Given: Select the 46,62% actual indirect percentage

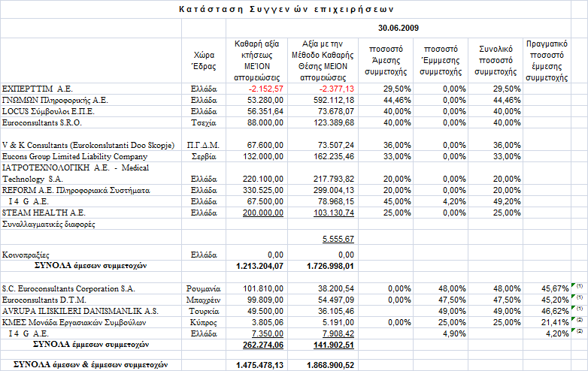Looking at the screenshot, I should click(x=555, y=311).
